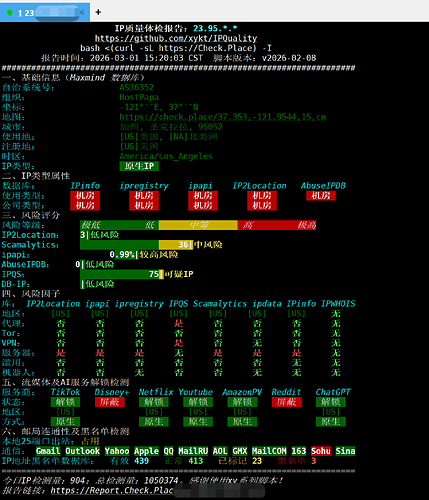Click the 使用类型 机房 badge under IPinfo

pos(85,195)
